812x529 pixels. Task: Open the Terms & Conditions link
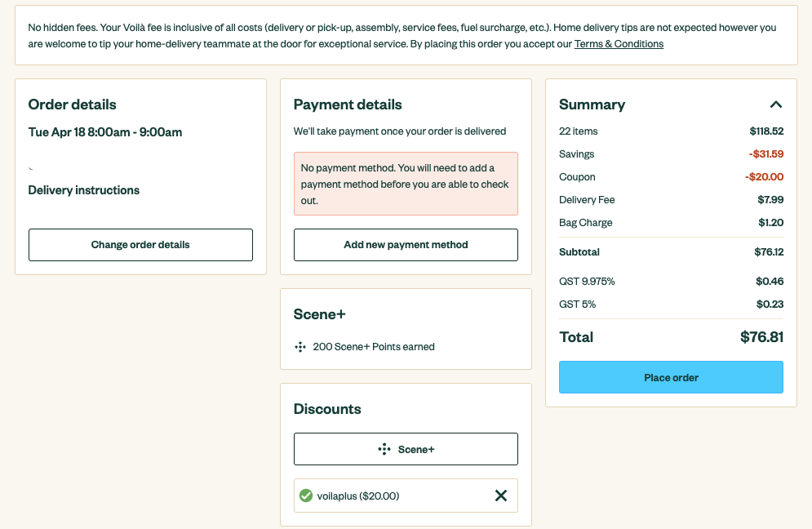[619, 44]
